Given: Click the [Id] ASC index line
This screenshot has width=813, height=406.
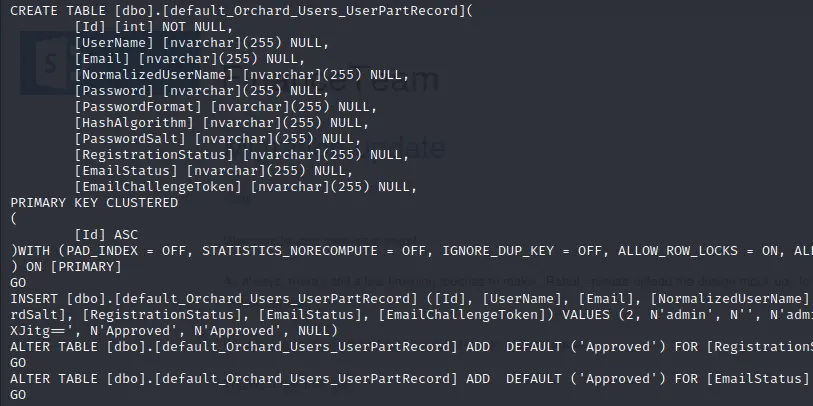Looking at the screenshot, I should pos(108,234).
